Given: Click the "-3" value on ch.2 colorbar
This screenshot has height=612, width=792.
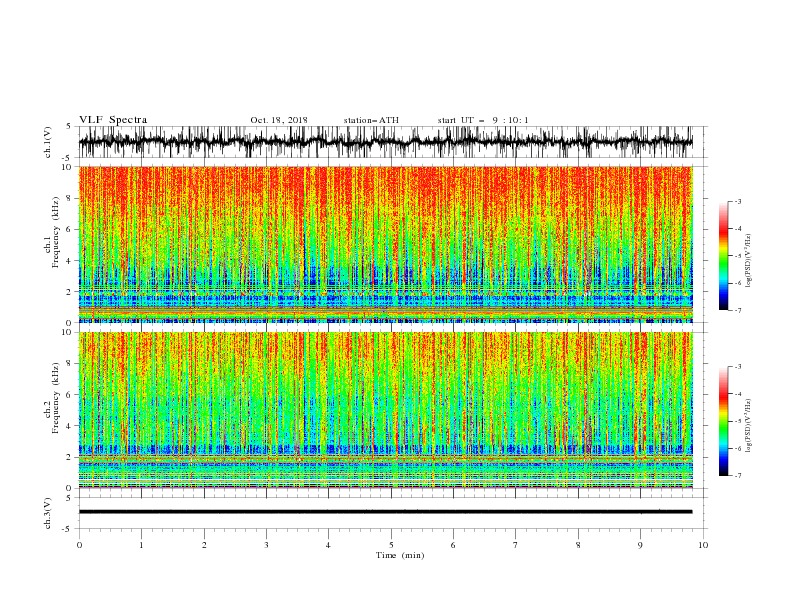Looking at the screenshot, I should [738, 367].
